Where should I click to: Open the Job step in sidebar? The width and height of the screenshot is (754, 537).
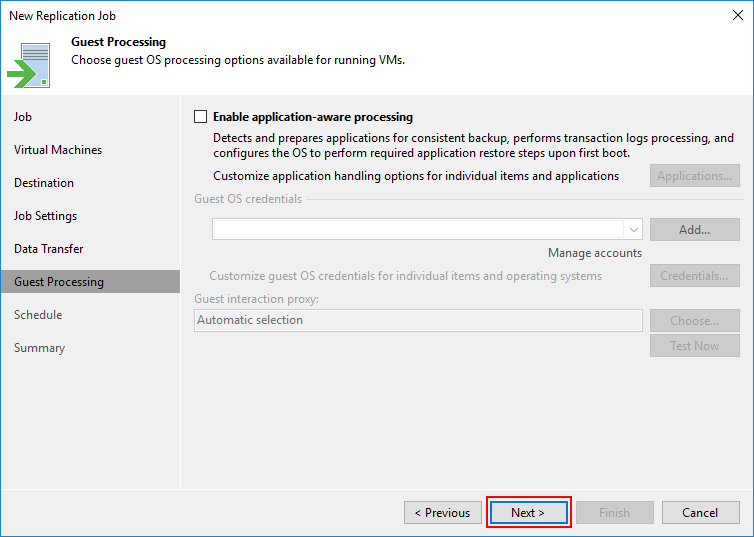23,117
